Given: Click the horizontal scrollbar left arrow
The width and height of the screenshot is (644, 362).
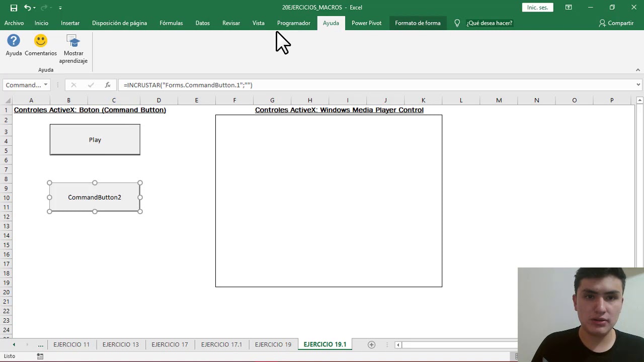Looking at the screenshot, I should click(x=398, y=344).
